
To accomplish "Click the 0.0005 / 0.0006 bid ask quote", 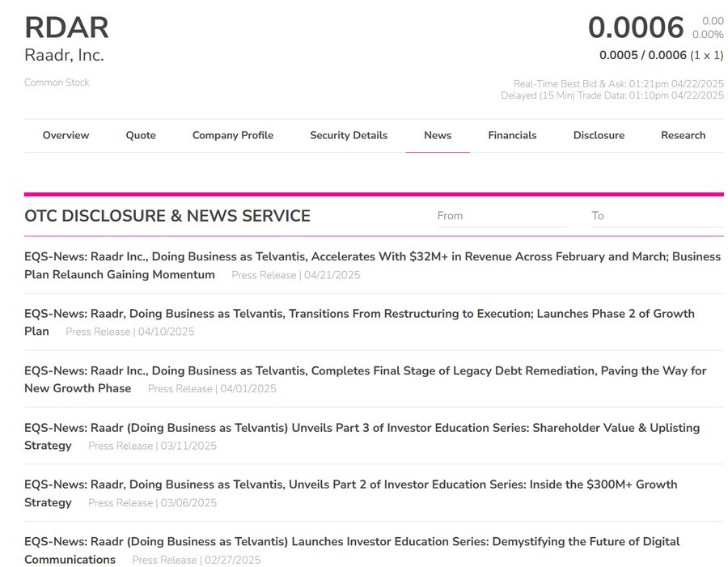I will [x=642, y=55].
